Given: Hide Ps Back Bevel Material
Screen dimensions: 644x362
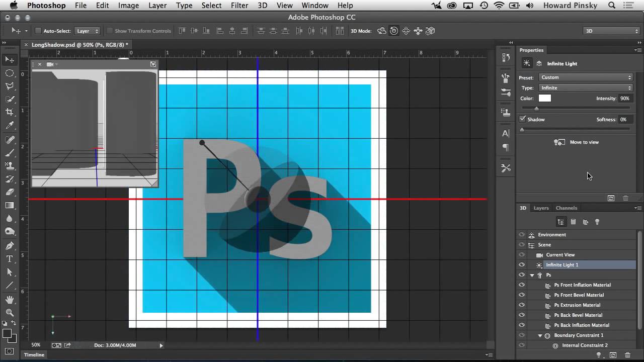Looking at the screenshot, I should click(522, 315).
